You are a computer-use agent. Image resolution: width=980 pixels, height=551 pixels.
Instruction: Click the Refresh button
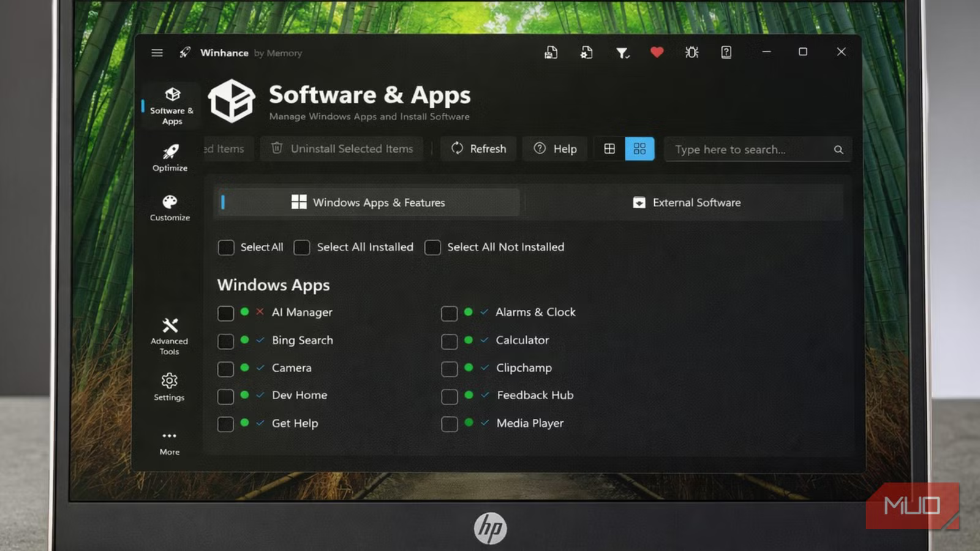(x=478, y=149)
